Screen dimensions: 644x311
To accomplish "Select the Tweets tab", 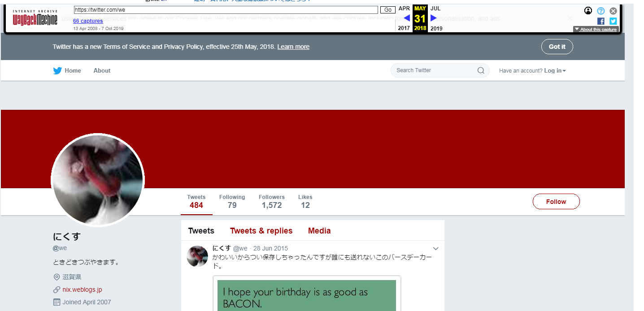I will point(201,231).
